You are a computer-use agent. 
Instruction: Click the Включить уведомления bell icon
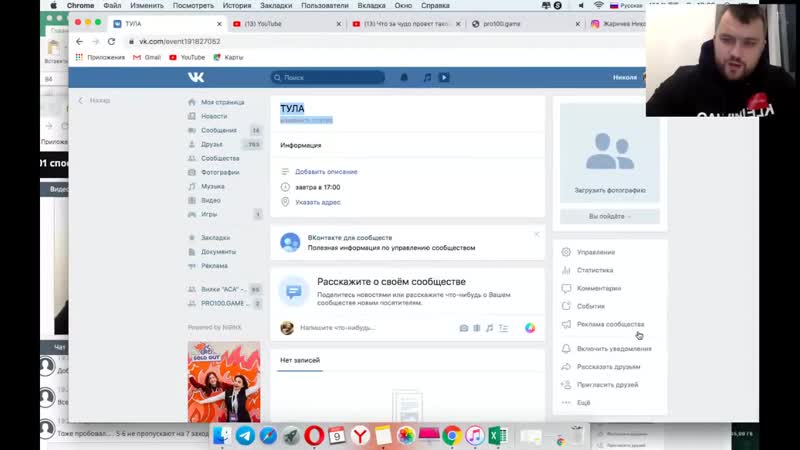[x=566, y=348]
